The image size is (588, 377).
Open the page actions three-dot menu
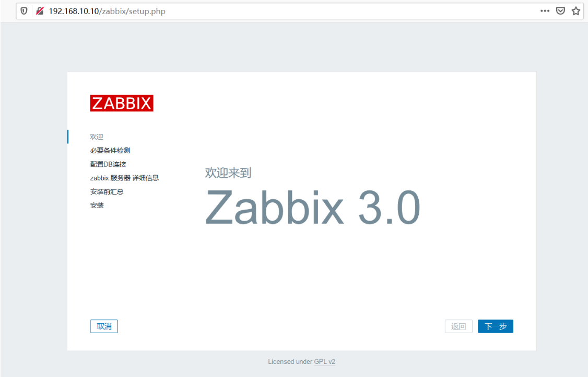pyautogui.click(x=545, y=11)
